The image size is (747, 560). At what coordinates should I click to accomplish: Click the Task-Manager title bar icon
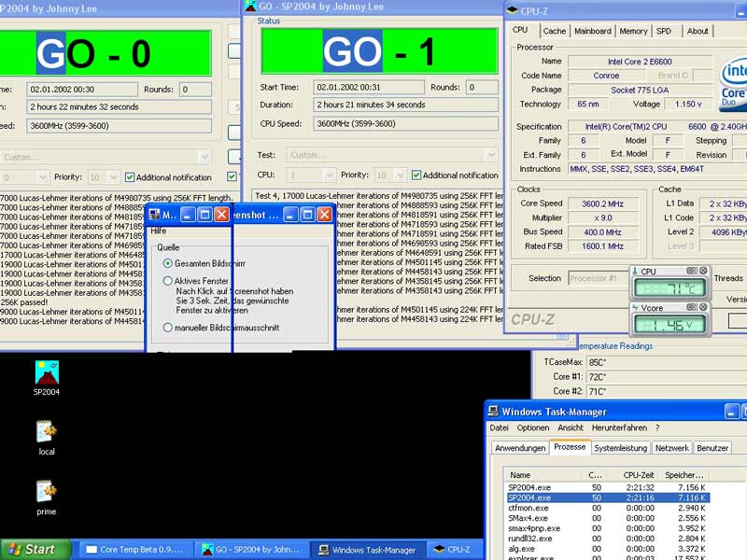493,411
